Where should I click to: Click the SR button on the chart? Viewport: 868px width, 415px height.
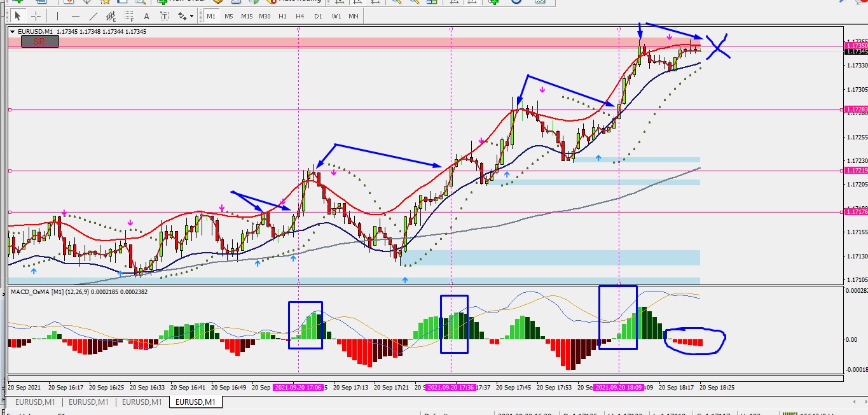point(39,41)
